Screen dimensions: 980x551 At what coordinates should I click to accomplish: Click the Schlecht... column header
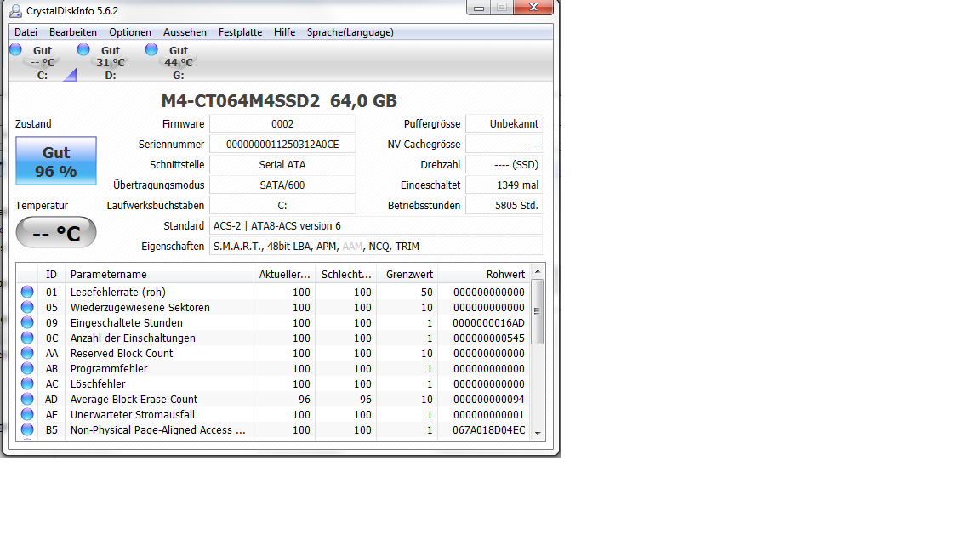click(345, 275)
